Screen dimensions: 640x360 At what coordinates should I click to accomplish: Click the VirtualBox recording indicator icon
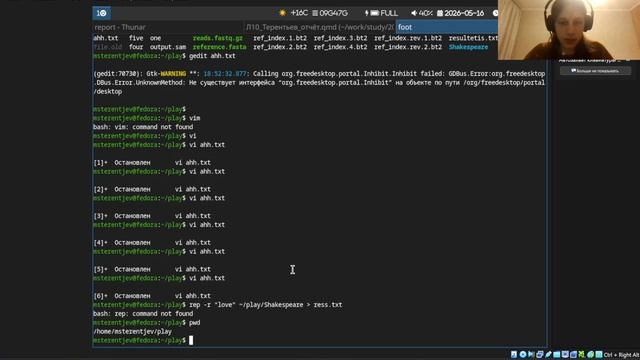(573, 354)
